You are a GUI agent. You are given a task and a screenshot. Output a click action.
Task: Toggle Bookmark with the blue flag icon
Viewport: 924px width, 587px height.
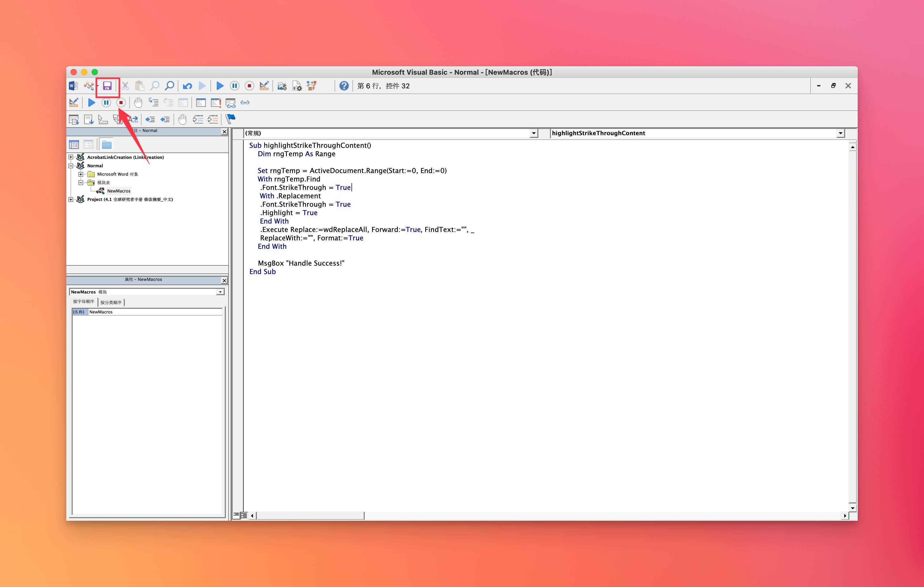230,119
